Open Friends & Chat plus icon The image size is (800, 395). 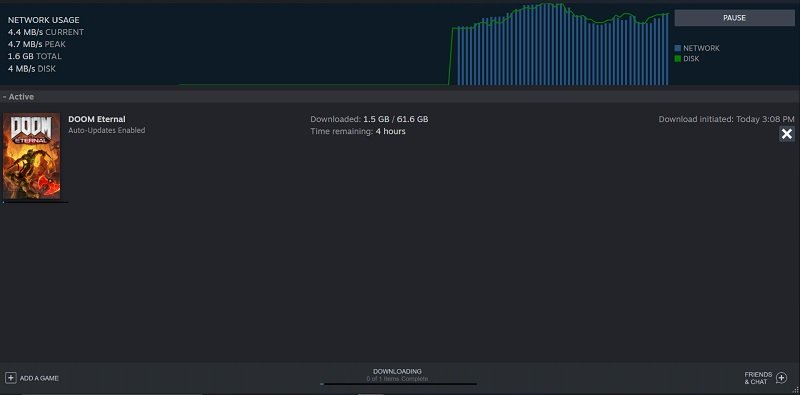tap(781, 378)
